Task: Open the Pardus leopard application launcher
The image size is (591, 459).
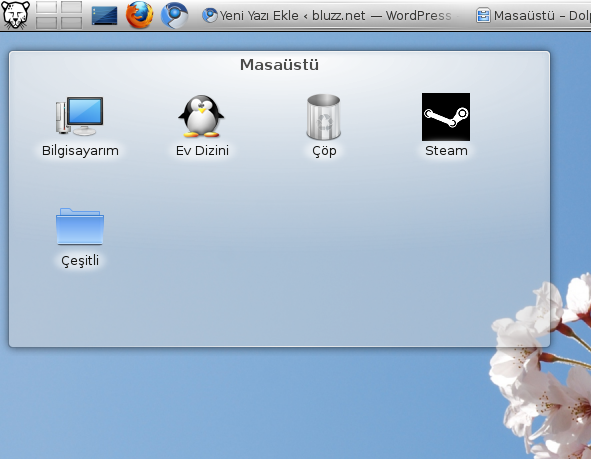Action: 15,15
